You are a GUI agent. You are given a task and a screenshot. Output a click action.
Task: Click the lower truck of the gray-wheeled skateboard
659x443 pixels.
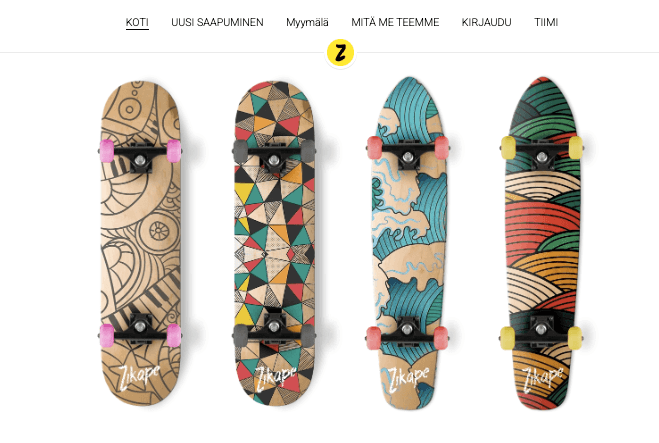[x=274, y=331]
